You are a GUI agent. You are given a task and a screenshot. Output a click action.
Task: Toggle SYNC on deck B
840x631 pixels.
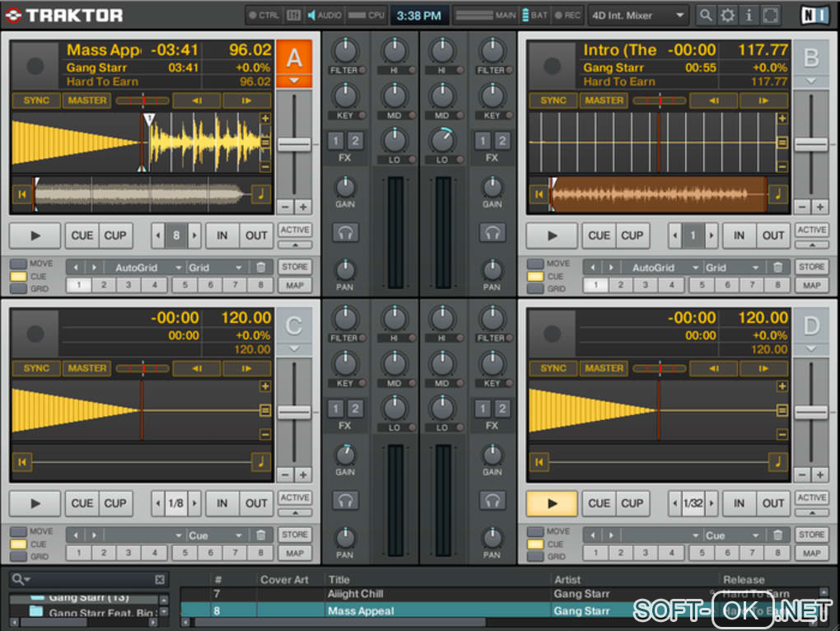click(x=553, y=100)
